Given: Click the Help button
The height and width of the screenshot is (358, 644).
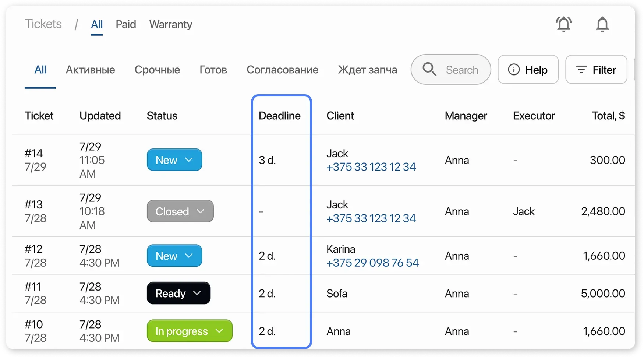Looking at the screenshot, I should click(528, 70).
